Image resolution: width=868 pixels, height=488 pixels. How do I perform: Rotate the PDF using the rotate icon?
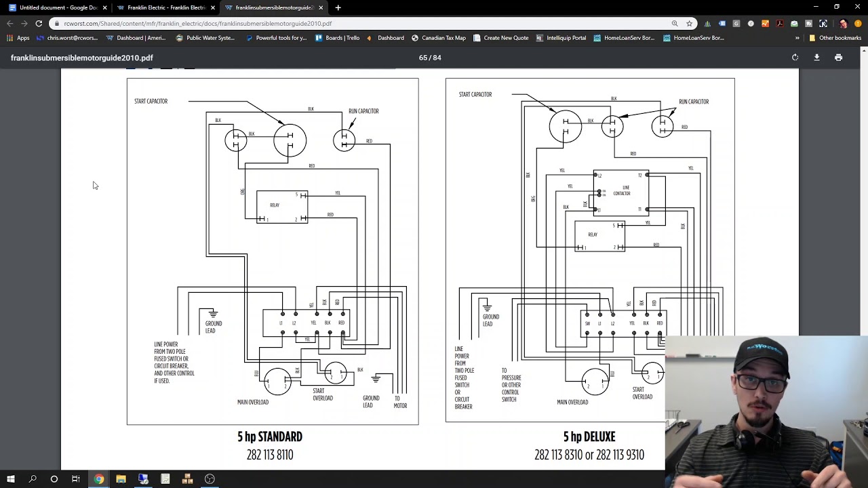coord(795,58)
